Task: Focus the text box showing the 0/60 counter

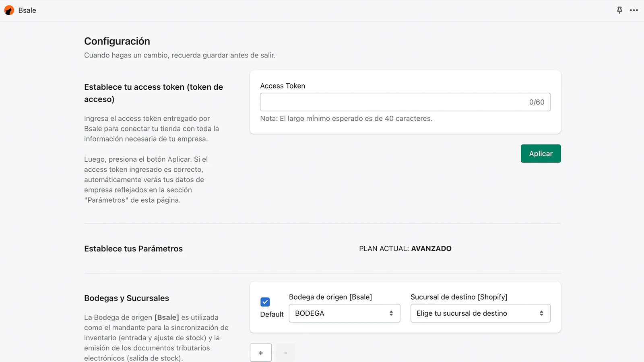Action: coord(402,102)
